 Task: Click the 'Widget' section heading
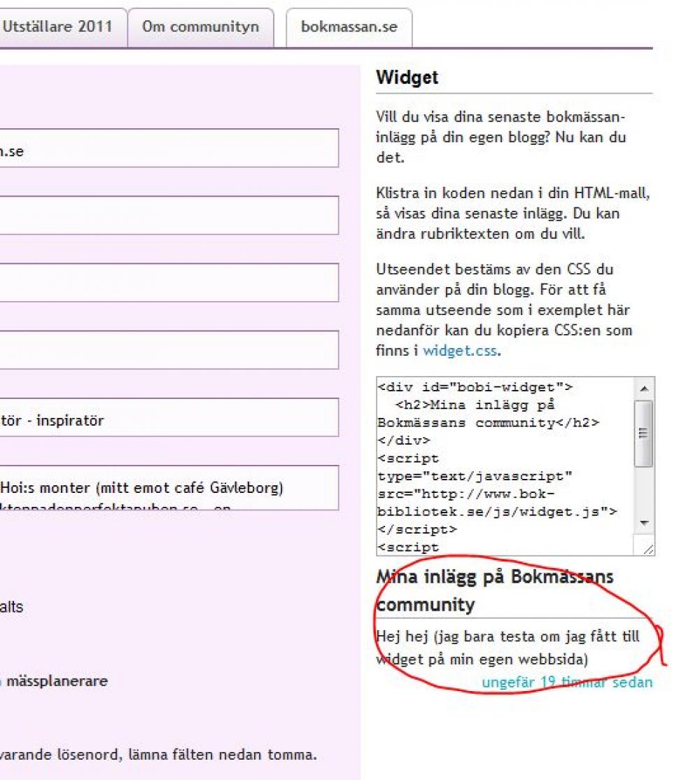[407, 78]
